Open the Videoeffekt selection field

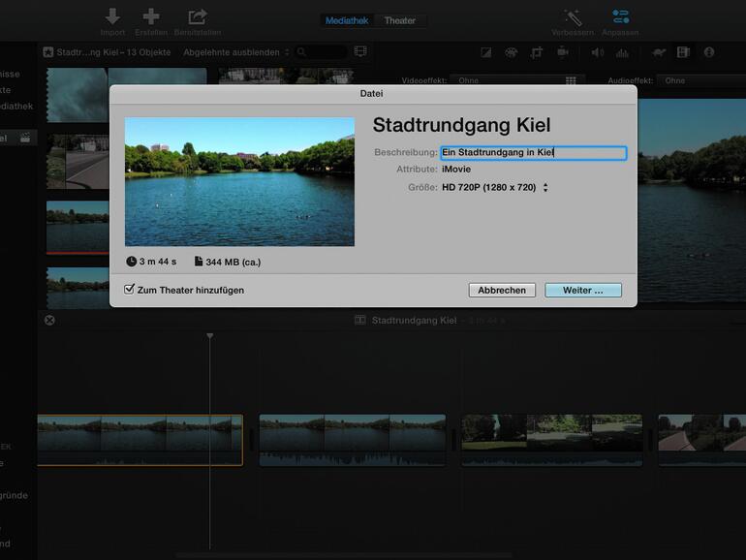pos(512,81)
